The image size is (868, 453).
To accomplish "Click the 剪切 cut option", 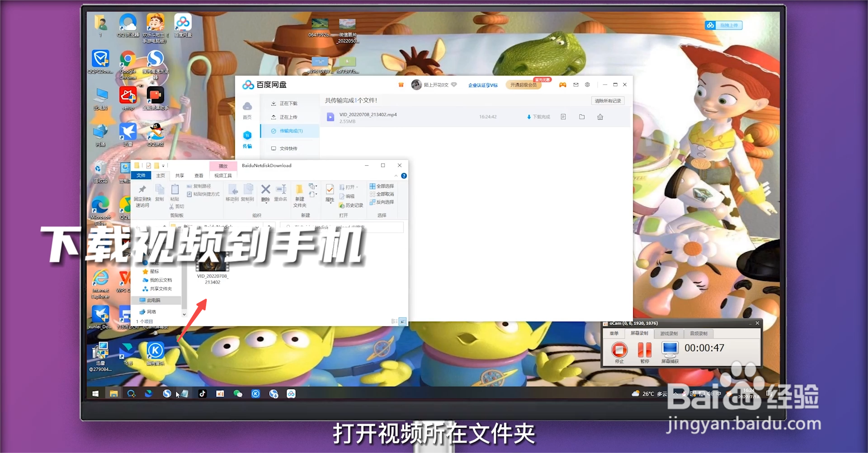I will (x=177, y=206).
